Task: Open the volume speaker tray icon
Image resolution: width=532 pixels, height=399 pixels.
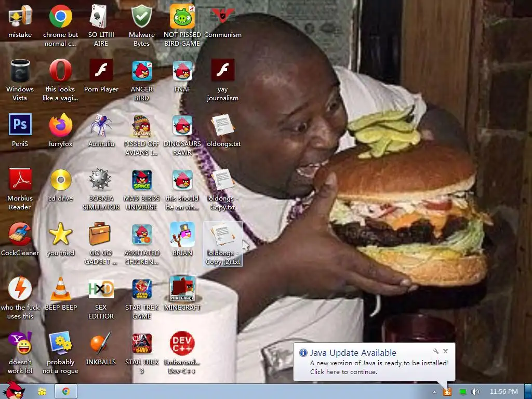Action: click(475, 392)
